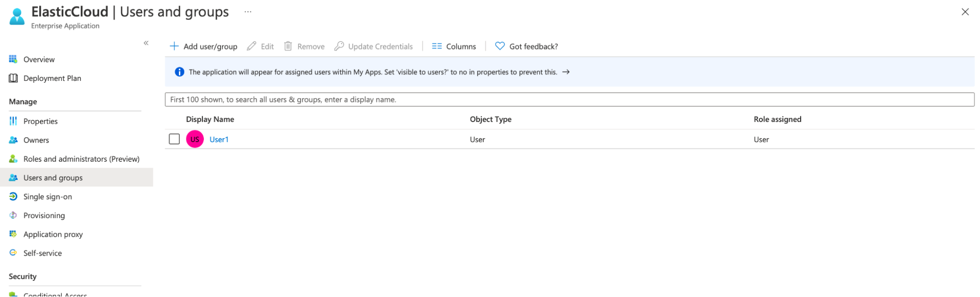This screenshot has height=297, width=980.
Task: Click the Deployment Plan book icon
Action: (x=13, y=78)
